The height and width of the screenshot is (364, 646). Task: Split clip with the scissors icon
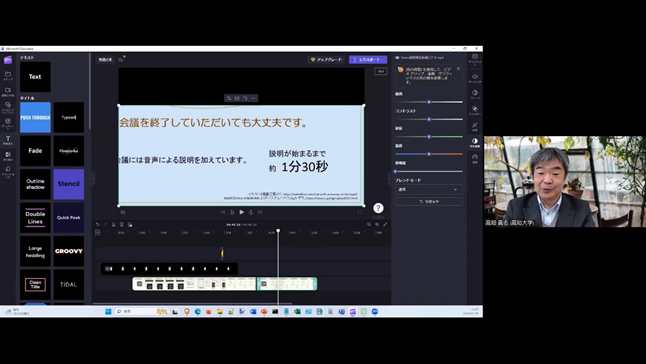click(114, 224)
